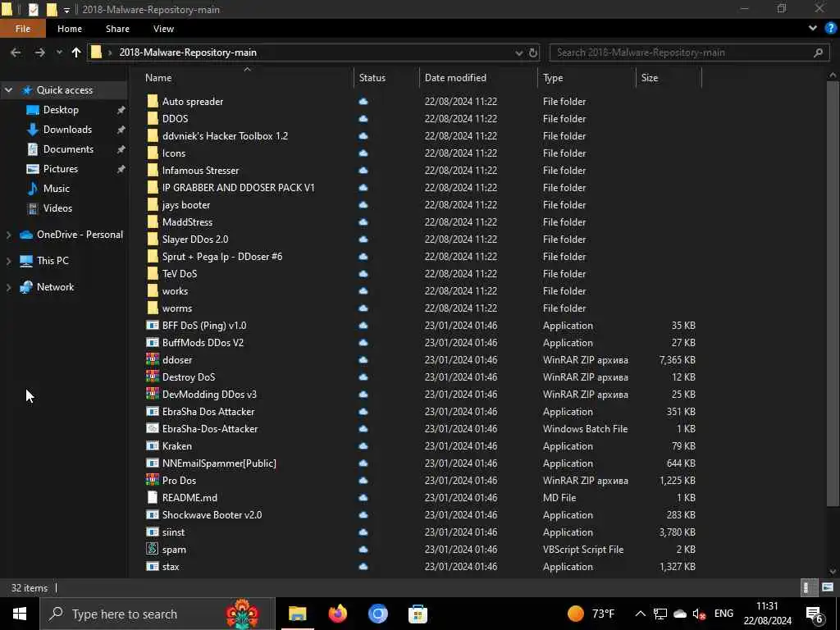Screen dimensions: 840x630
Task: Click the ddoser WinRAR archive icon
Action: pyautogui.click(x=153, y=359)
